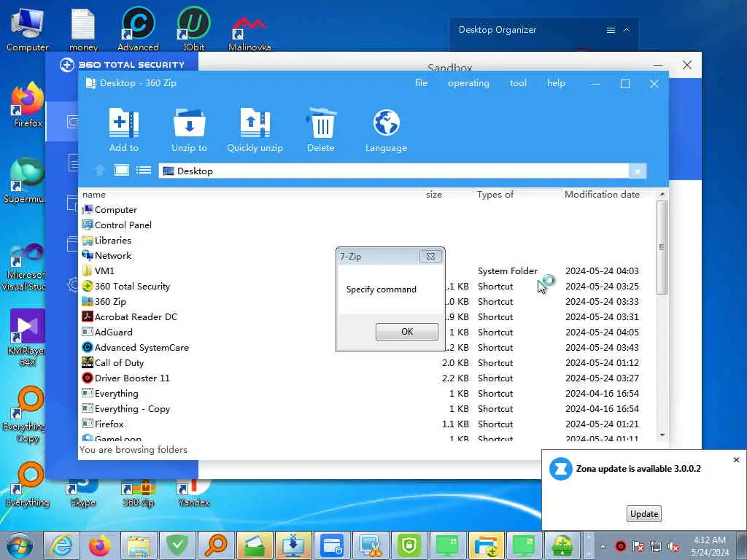Screen dimensions: 747x560
Task: Select Driver Booster 11 row
Action: pos(367,378)
